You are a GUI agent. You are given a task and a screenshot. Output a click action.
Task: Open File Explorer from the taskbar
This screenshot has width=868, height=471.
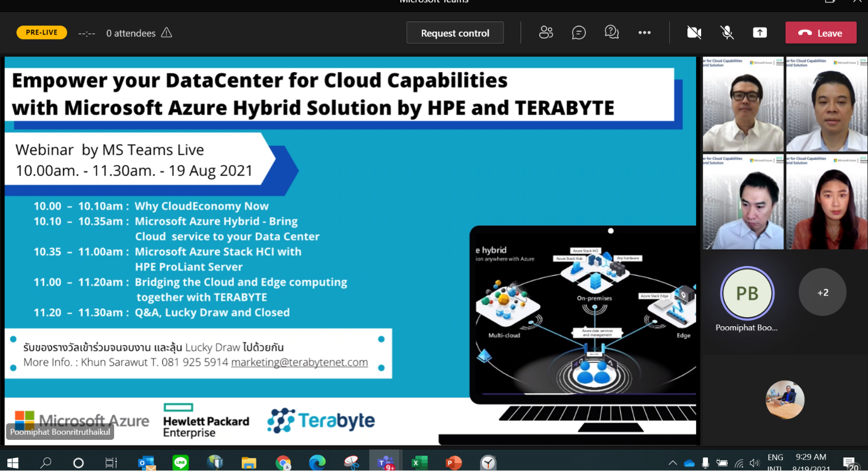coord(249,463)
